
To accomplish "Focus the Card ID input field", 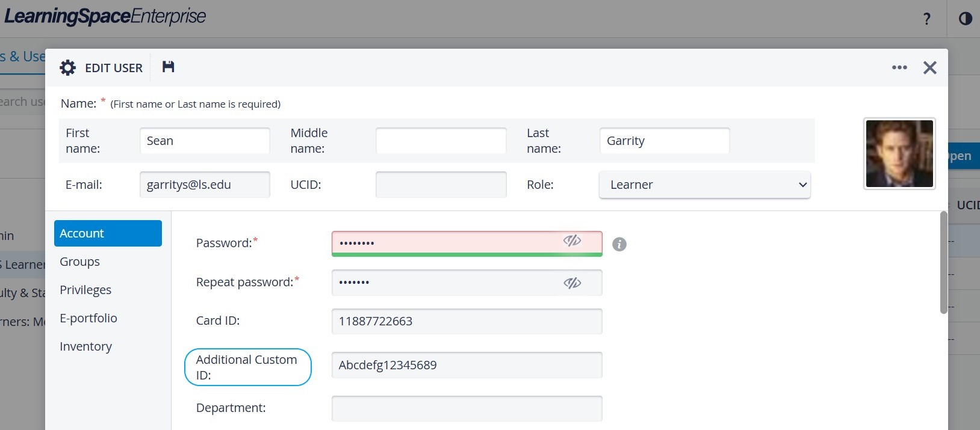I will point(467,321).
